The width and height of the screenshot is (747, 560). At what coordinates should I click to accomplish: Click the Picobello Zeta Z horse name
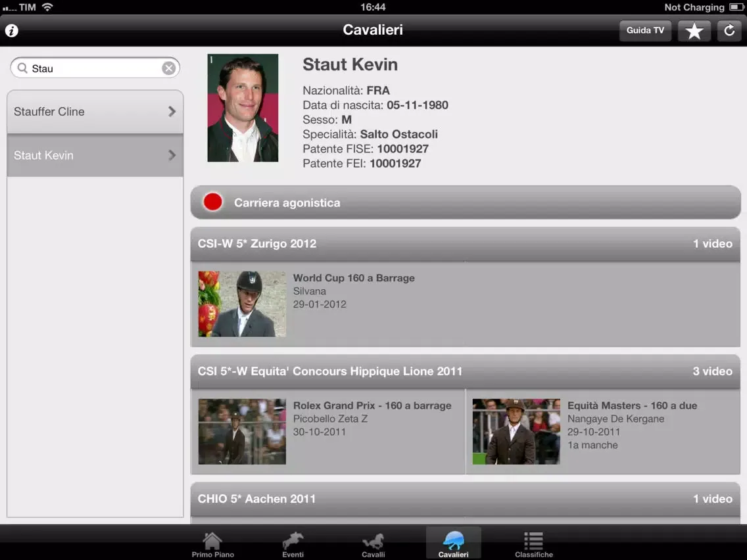tap(330, 419)
